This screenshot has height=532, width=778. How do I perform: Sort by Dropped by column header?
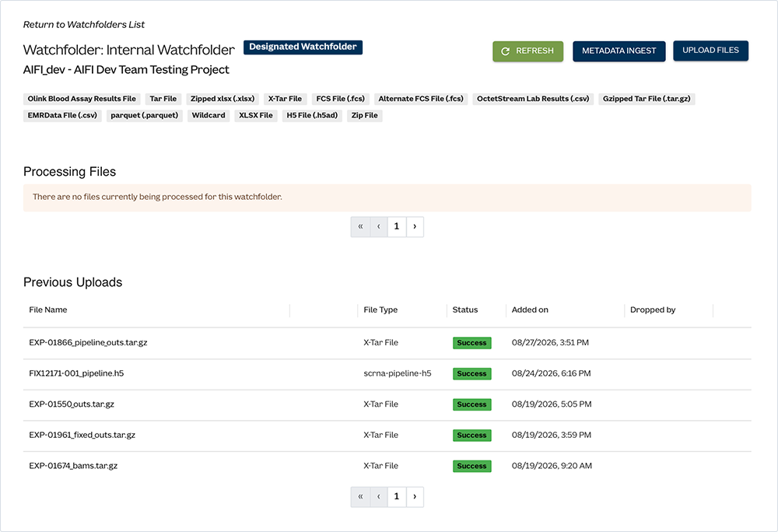[x=653, y=310]
